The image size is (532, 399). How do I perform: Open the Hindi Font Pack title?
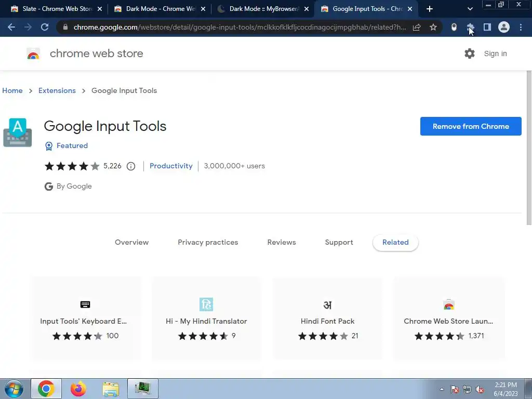pyautogui.click(x=327, y=321)
